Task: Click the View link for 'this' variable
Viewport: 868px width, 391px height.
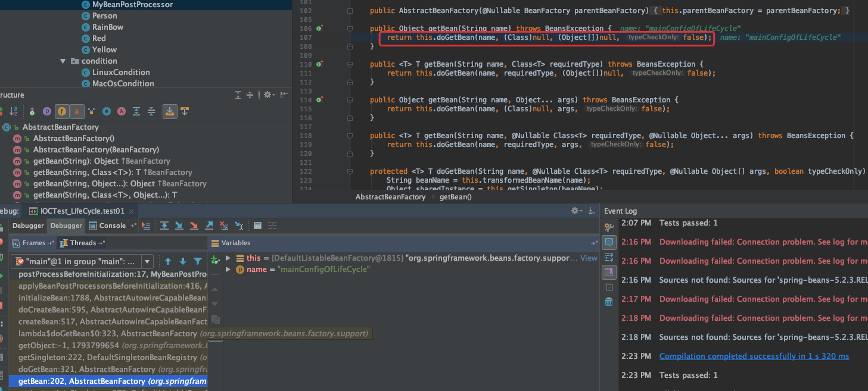Action: coord(589,258)
